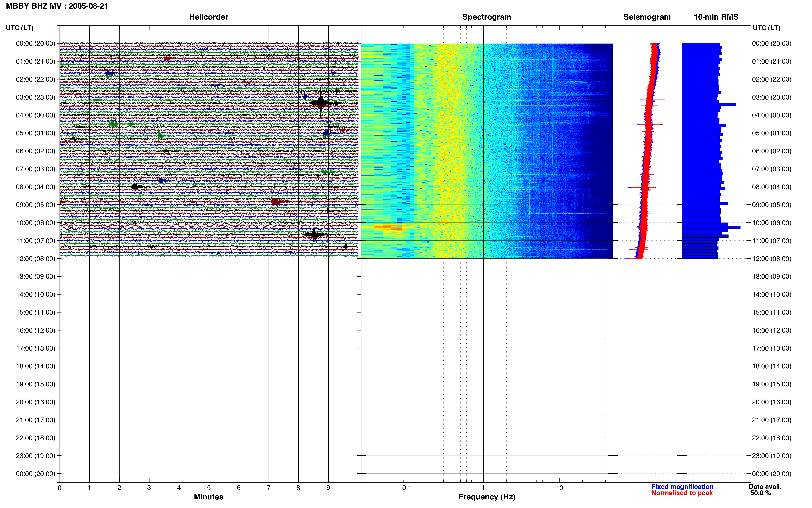The height and width of the screenshot is (508, 812).
Task: Click the left '18:00 (14:00)' time label
Action: (36, 366)
